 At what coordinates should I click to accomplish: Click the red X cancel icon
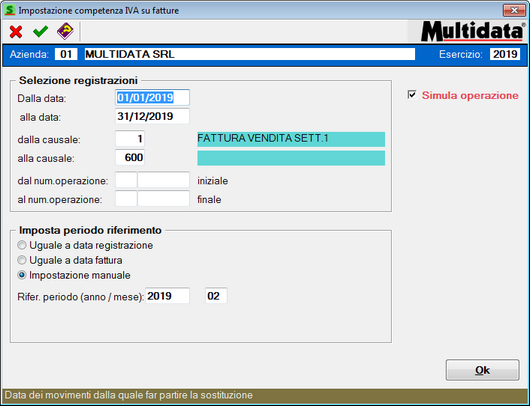(x=16, y=32)
